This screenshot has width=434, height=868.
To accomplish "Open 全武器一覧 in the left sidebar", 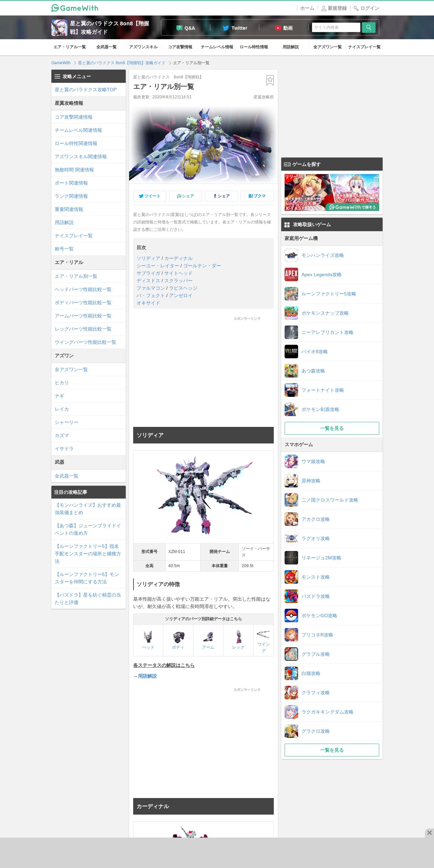I will 89,476.
